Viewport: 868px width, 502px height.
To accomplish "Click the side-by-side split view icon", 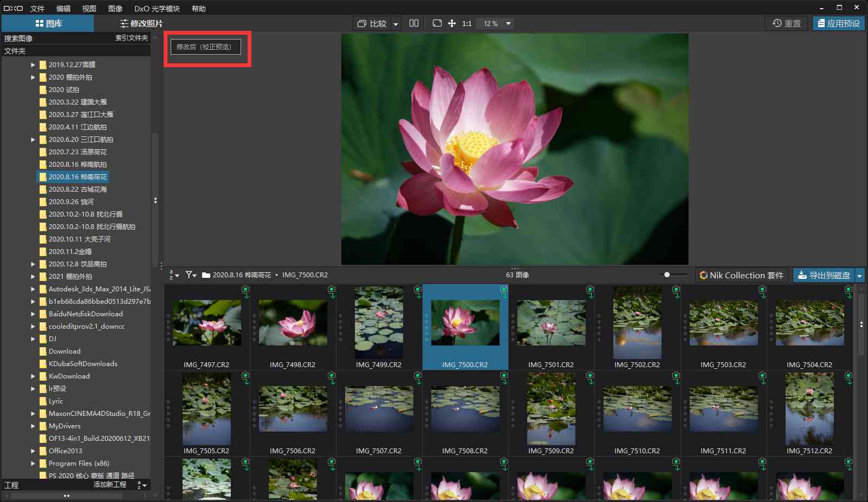I will click(x=414, y=23).
